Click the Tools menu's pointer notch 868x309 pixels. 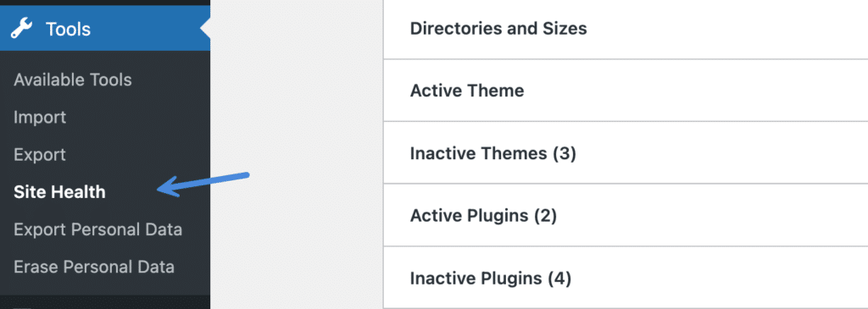tap(205, 29)
